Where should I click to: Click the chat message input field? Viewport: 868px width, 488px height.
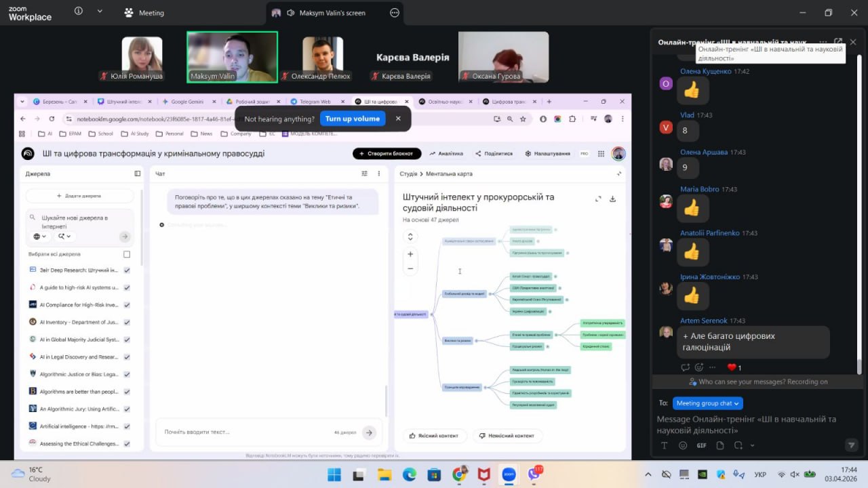click(746, 424)
